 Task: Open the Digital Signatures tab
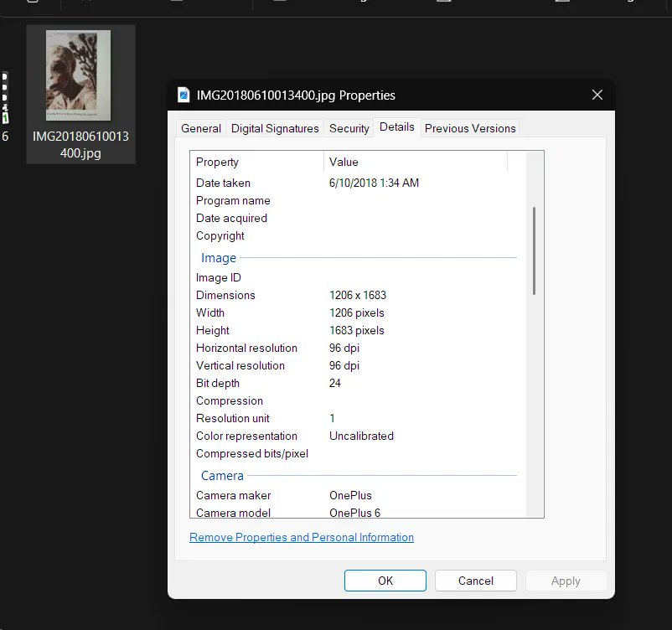click(x=275, y=128)
